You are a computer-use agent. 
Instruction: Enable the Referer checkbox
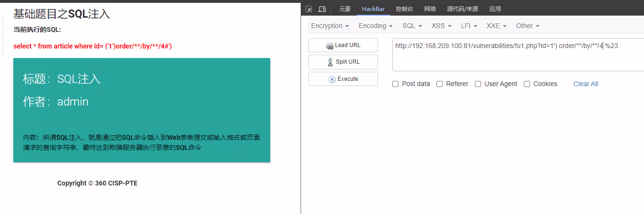tap(439, 84)
